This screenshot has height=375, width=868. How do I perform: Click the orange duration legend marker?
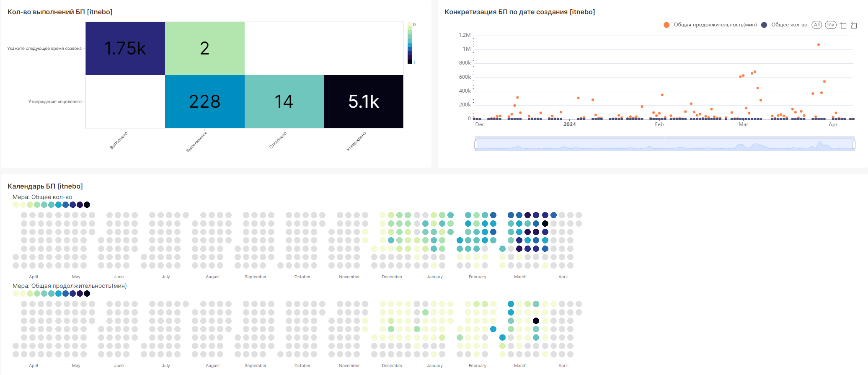(666, 25)
